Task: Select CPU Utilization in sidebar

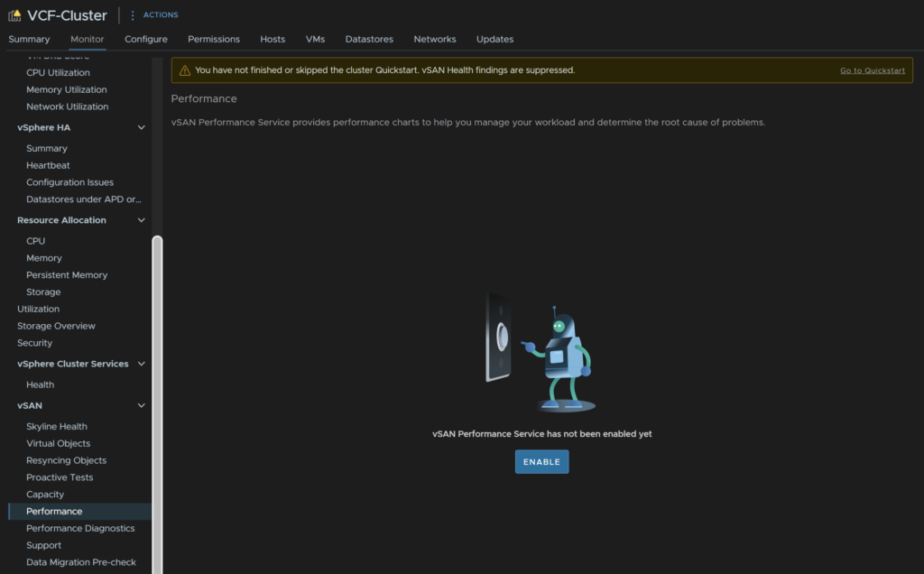Action: tap(59, 72)
